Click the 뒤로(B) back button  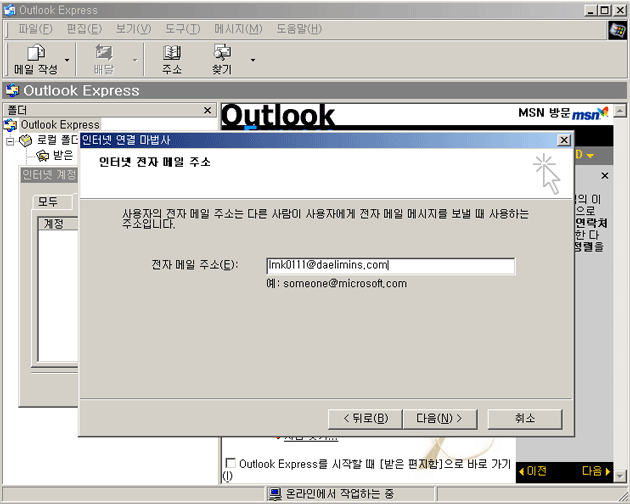[365, 419]
